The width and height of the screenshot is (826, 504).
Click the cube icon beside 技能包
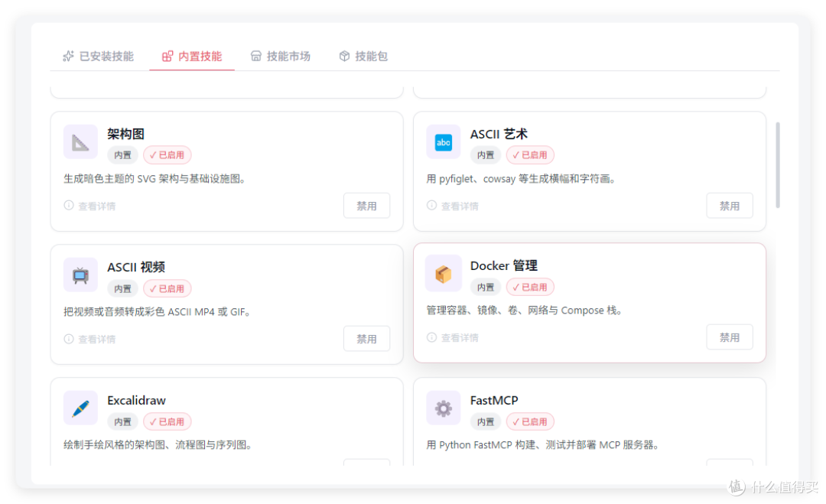tap(344, 57)
